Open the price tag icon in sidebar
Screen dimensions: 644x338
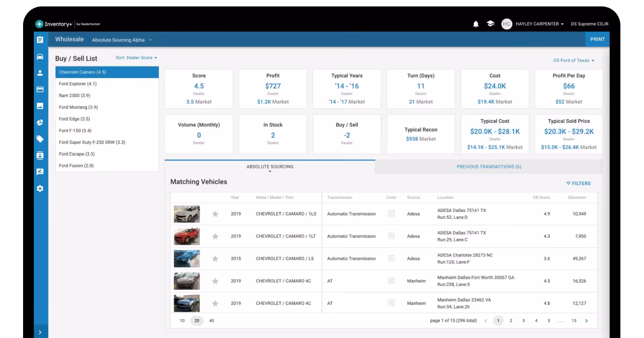[40, 139]
